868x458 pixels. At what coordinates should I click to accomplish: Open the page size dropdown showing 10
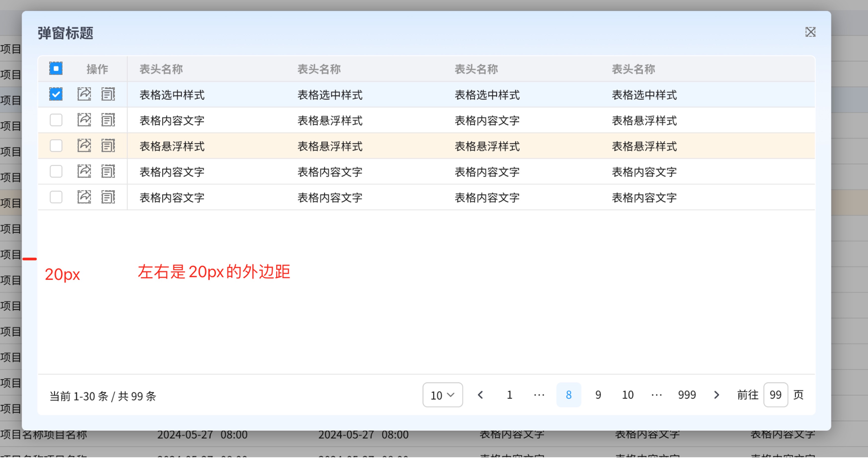pos(442,395)
